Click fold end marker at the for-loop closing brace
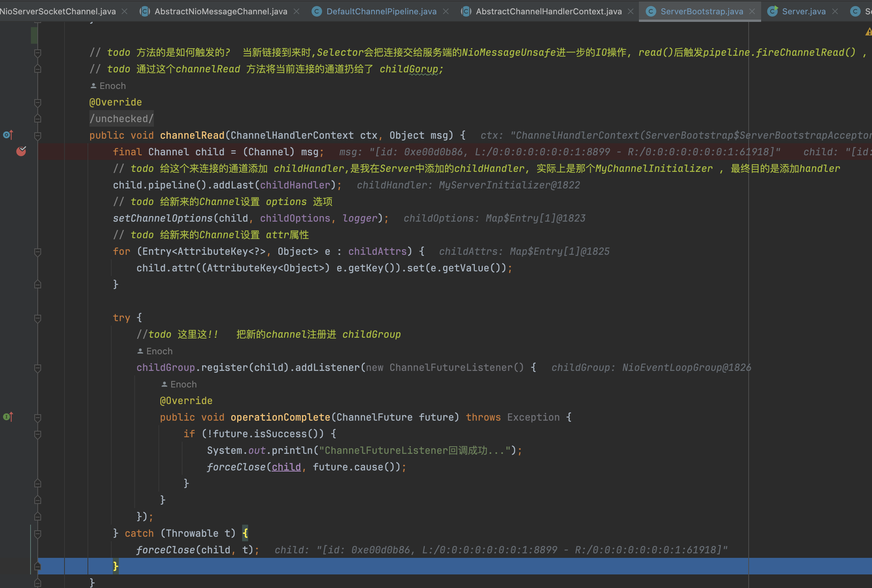This screenshot has width=872, height=588. [38, 285]
